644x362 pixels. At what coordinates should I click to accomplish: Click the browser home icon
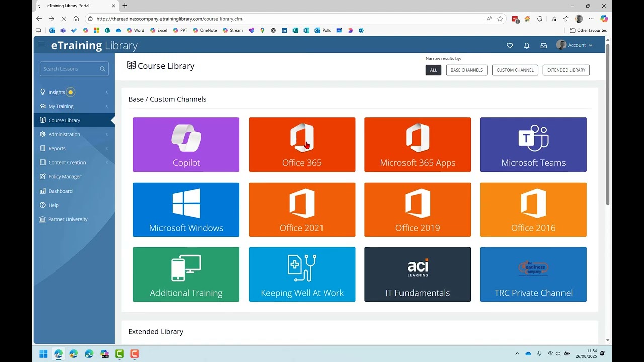point(76,19)
